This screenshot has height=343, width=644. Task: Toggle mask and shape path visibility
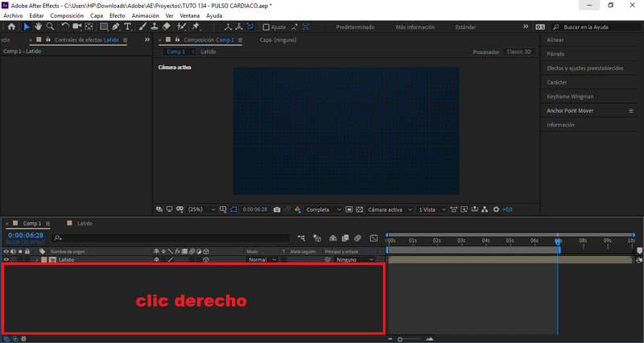(233, 209)
